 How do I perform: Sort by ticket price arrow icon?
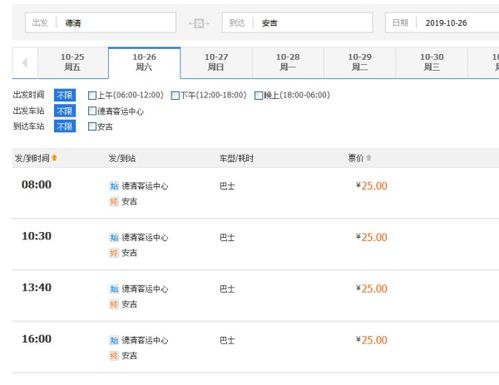(369, 158)
